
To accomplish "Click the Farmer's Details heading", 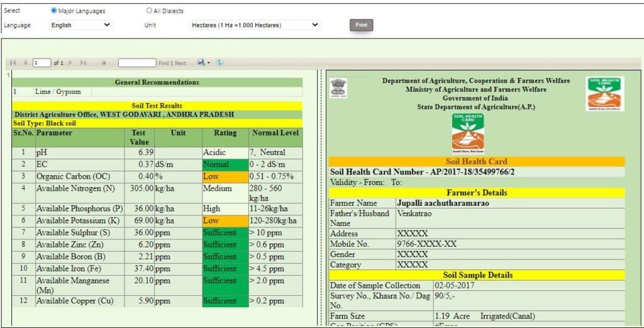I will (x=477, y=193).
